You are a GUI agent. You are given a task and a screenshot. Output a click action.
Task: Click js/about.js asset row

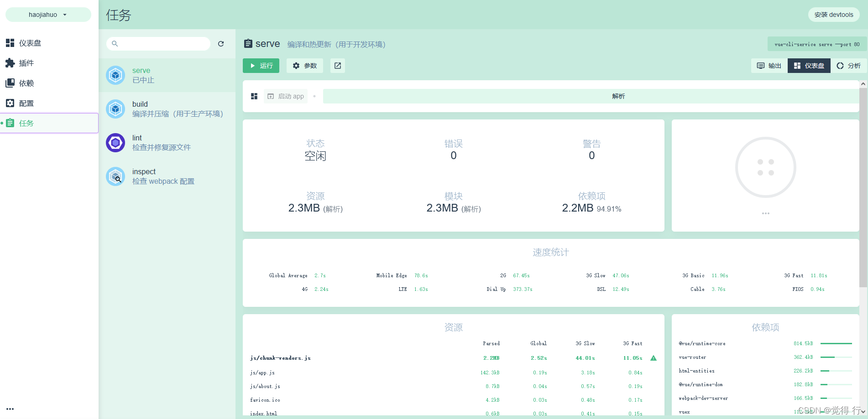point(454,386)
